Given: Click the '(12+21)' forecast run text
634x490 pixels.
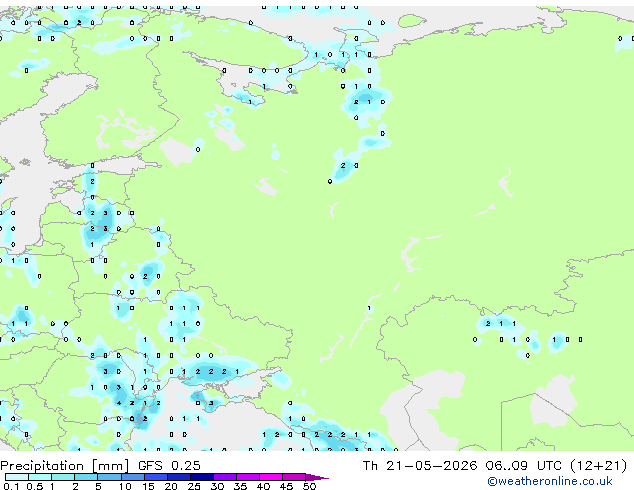Looking at the screenshot, I should click(x=598, y=466).
